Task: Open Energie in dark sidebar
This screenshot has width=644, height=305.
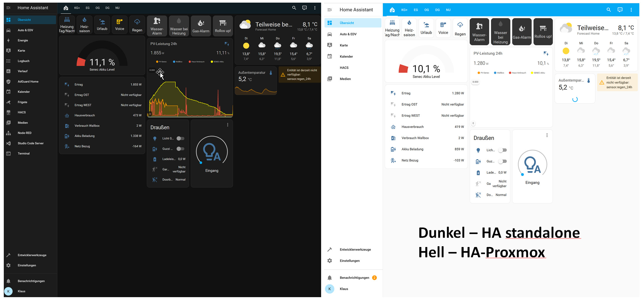Action: coord(30,40)
